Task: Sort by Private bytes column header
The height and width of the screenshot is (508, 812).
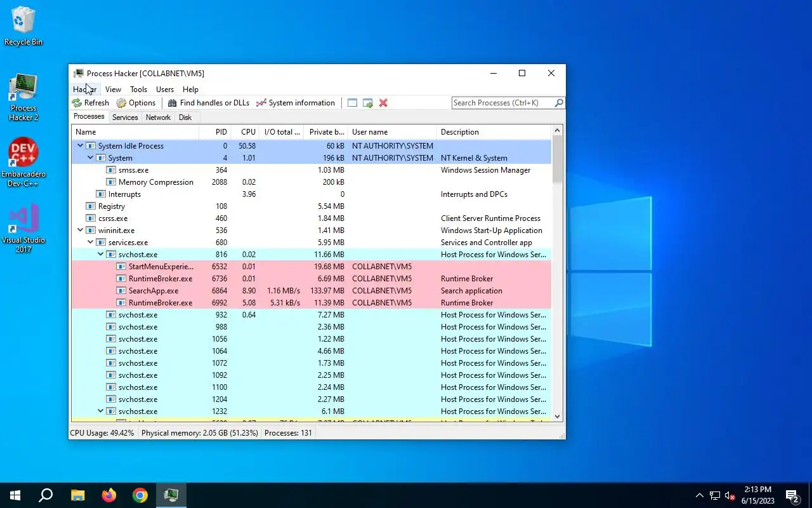Action: pyautogui.click(x=326, y=132)
